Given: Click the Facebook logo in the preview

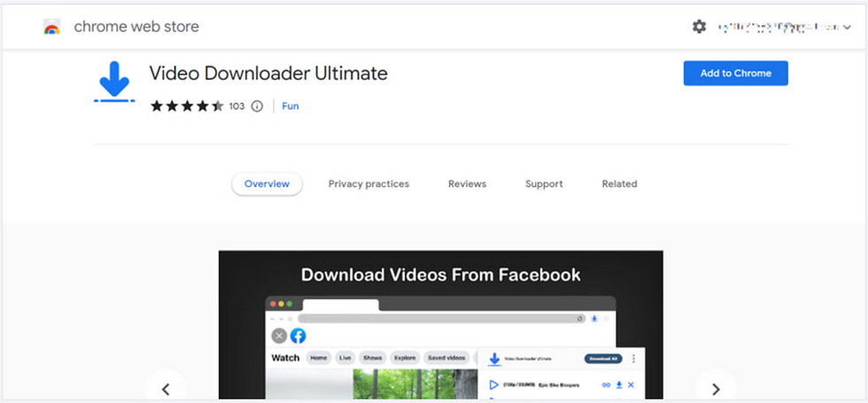Looking at the screenshot, I should point(298,336).
